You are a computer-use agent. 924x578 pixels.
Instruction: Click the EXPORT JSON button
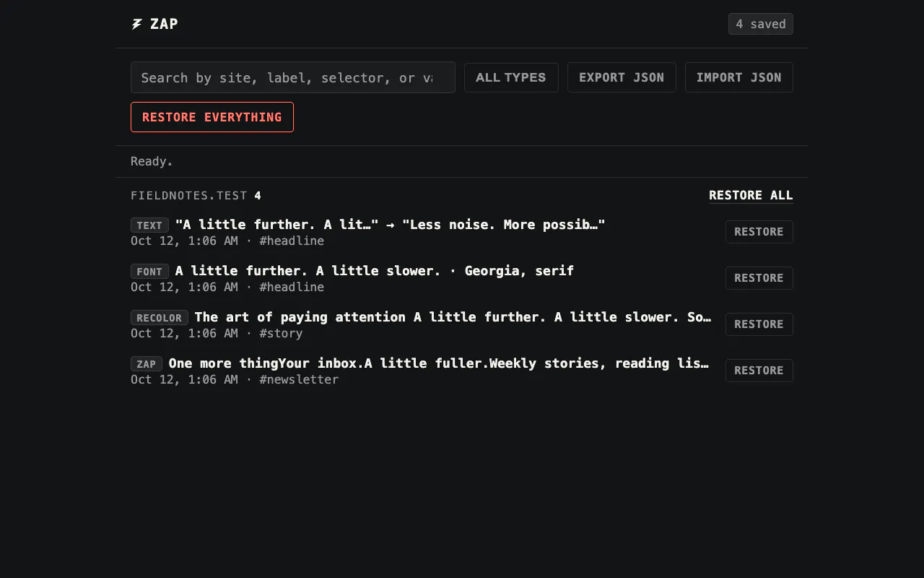coord(622,77)
